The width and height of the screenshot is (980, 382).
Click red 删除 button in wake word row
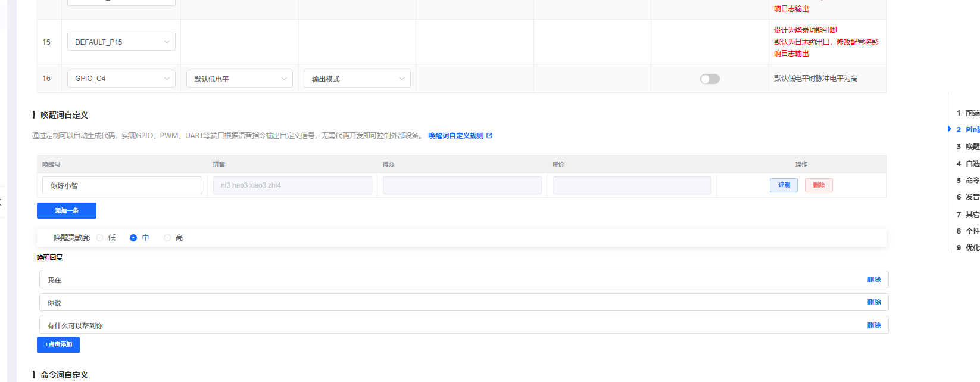(x=819, y=185)
